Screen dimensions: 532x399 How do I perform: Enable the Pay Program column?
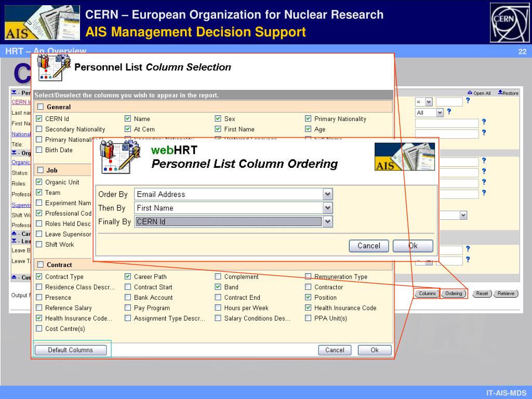pyautogui.click(x=128, y=308)
